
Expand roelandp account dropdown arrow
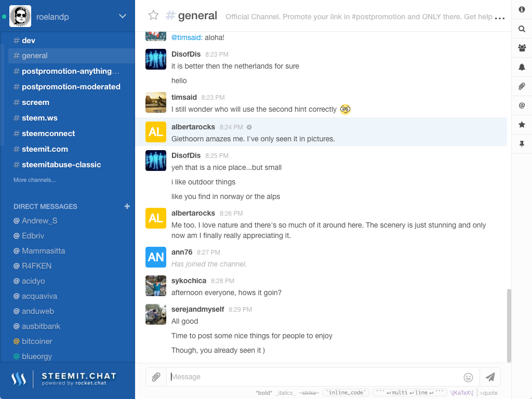pos(123,16)
